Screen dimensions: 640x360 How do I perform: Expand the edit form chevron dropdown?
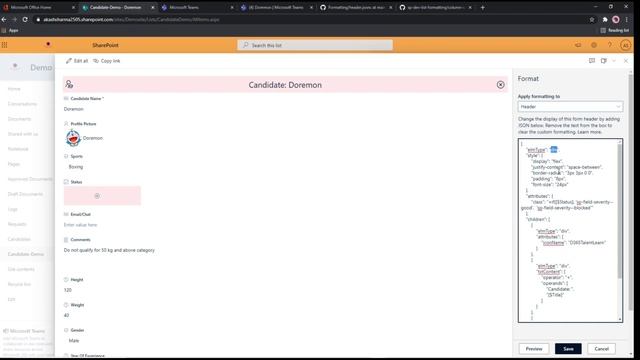click(x=614, y=61)
